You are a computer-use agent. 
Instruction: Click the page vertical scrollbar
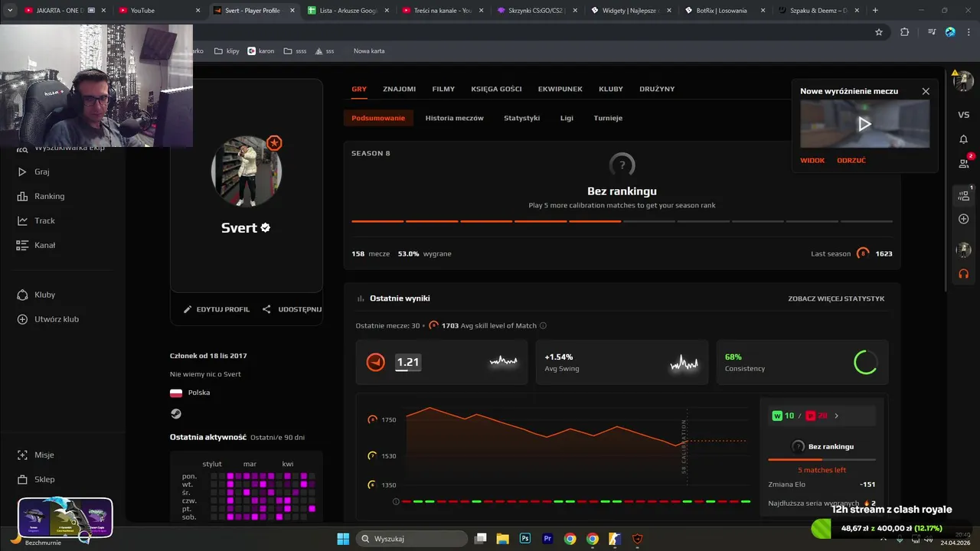(x=946, y=180)
